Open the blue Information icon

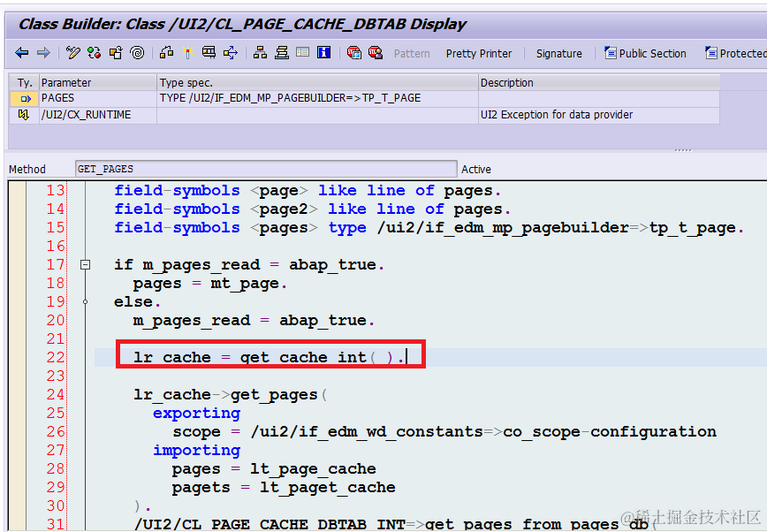tap(323, 52)
